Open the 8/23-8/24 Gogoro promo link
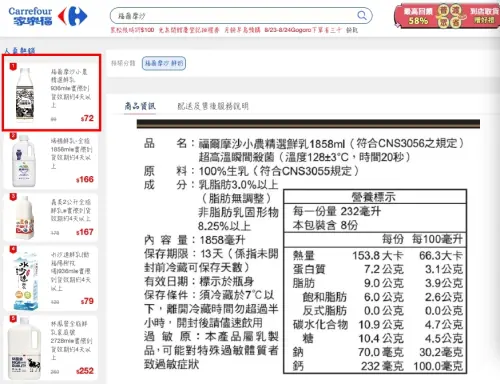Viewport: 500px width, 384px height. (303, 30)
